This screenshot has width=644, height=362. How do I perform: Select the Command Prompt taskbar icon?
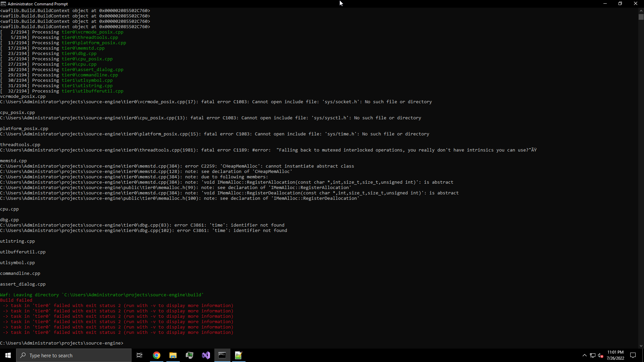pos(222,355)
